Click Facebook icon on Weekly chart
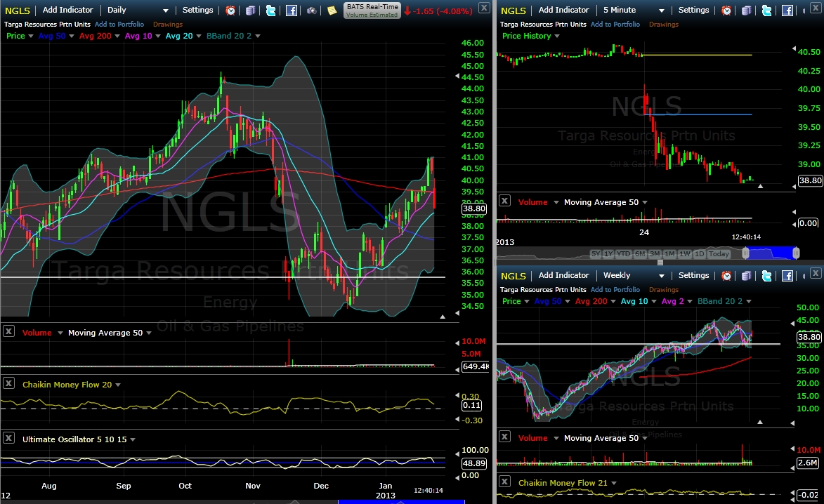Viewport: 824px width, 504px height. pyautogui.click(x=787, y=276)
